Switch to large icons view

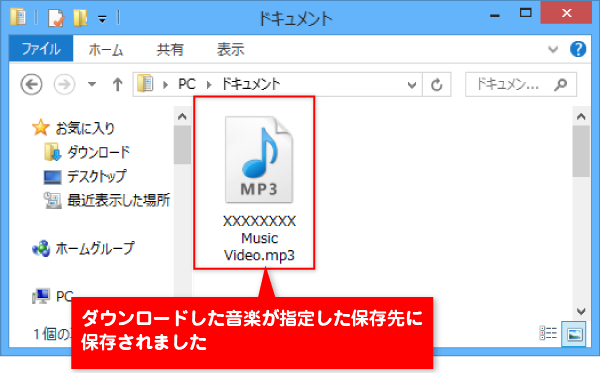coord(574,334)
